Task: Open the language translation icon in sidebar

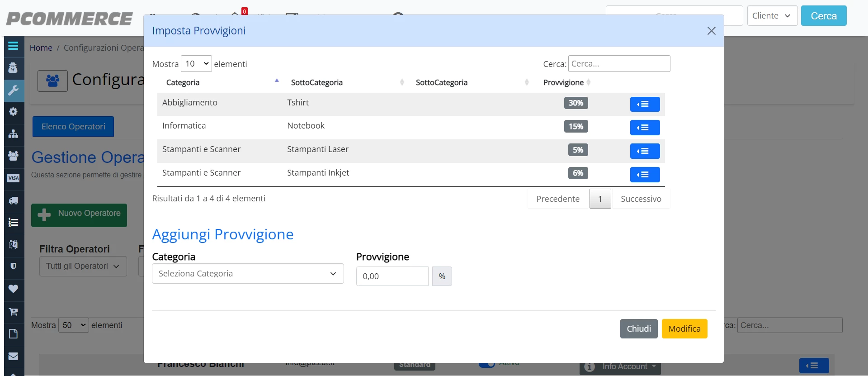Action: [13, 244]
